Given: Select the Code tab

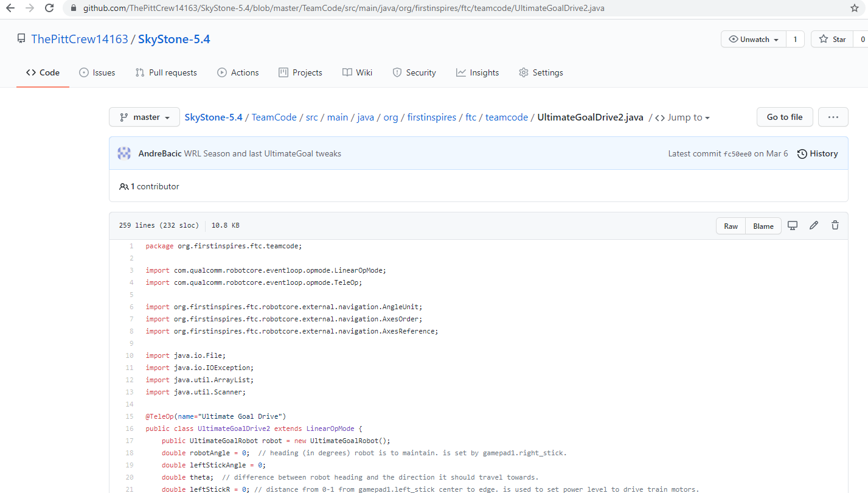Looking at the screenshot, I should (x=43, y=72).
